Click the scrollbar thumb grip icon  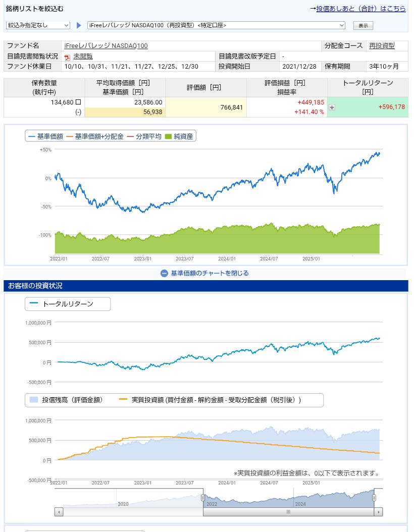pyautogui.click(x=289, y=512)
